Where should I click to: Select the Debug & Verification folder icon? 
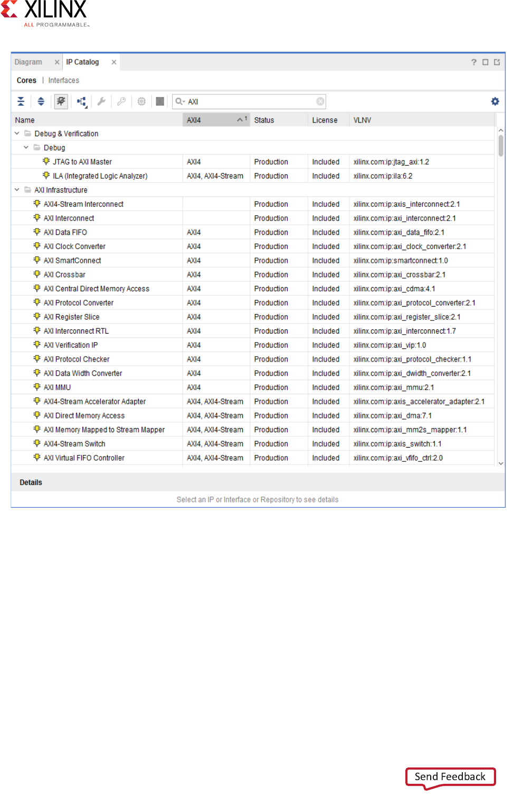click(x=27, y=134)
